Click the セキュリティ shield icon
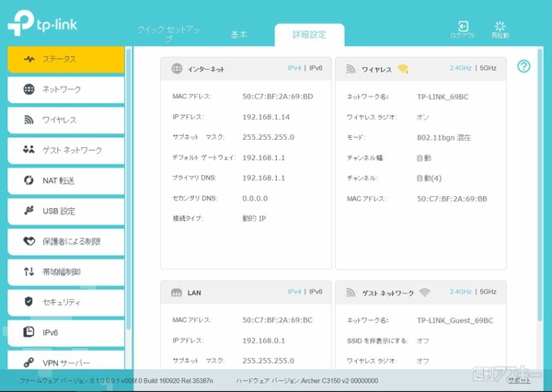This screenshot has width=552, height=392. tap(29, 302)
